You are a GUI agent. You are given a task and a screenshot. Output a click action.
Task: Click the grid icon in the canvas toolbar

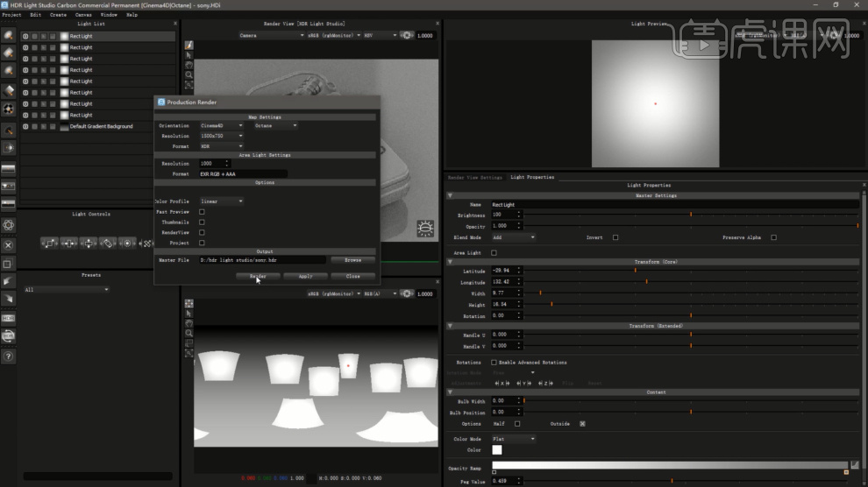[x=189, y=303]
